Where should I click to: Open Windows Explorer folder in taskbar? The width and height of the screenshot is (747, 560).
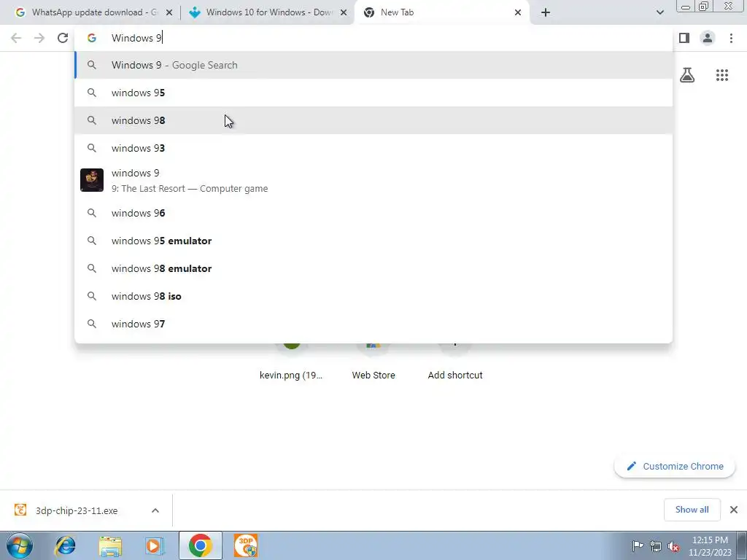click(111, 545)
